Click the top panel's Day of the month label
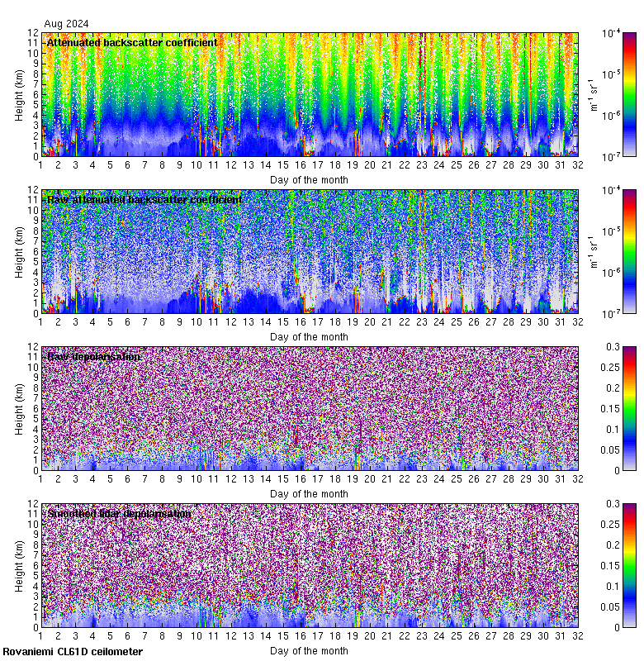The width and height of the screenshot is (644, 661). (309, 179)
